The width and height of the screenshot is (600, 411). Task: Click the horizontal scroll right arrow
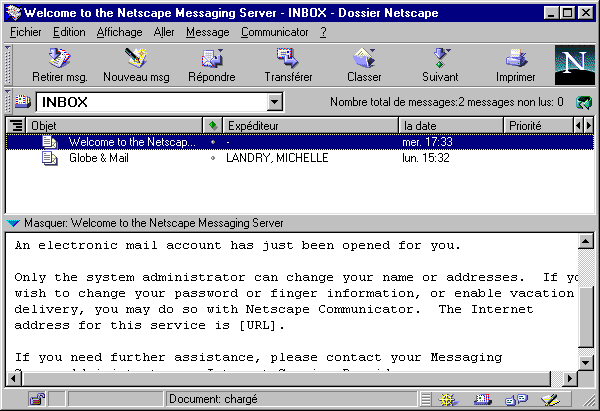570,379
